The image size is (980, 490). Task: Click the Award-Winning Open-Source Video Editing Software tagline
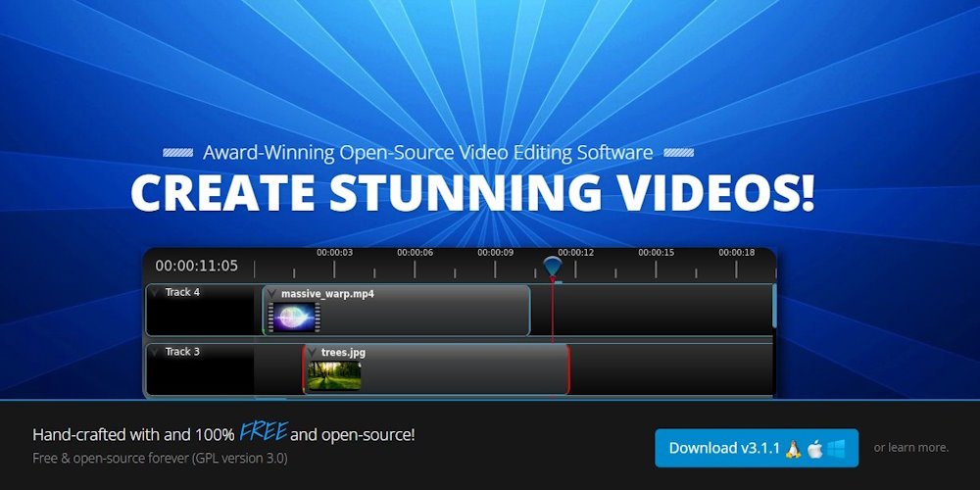[x=428, y=153]
